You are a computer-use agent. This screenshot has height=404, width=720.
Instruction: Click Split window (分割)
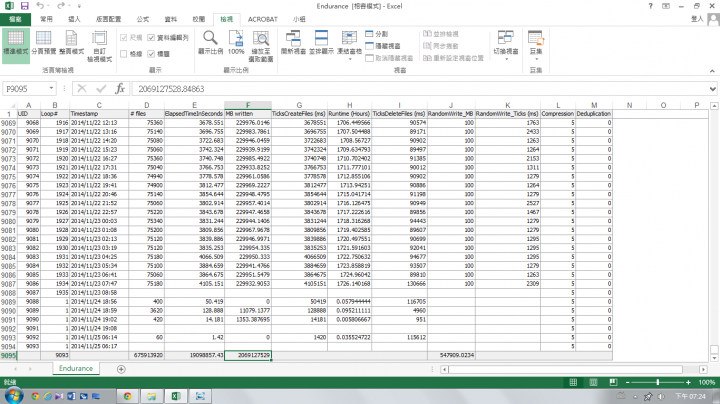[x=377, y=34]
